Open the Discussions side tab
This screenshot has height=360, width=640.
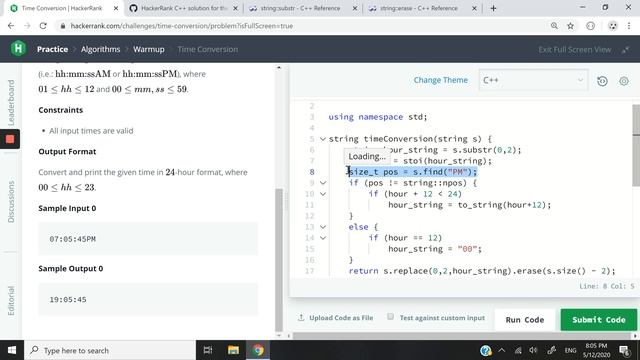11,202
